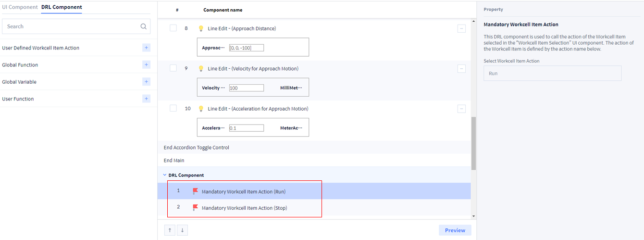Collapse Acceleration for Approach Motion row
Viewport: 644px width, 240px height.
tap(461, 109)
